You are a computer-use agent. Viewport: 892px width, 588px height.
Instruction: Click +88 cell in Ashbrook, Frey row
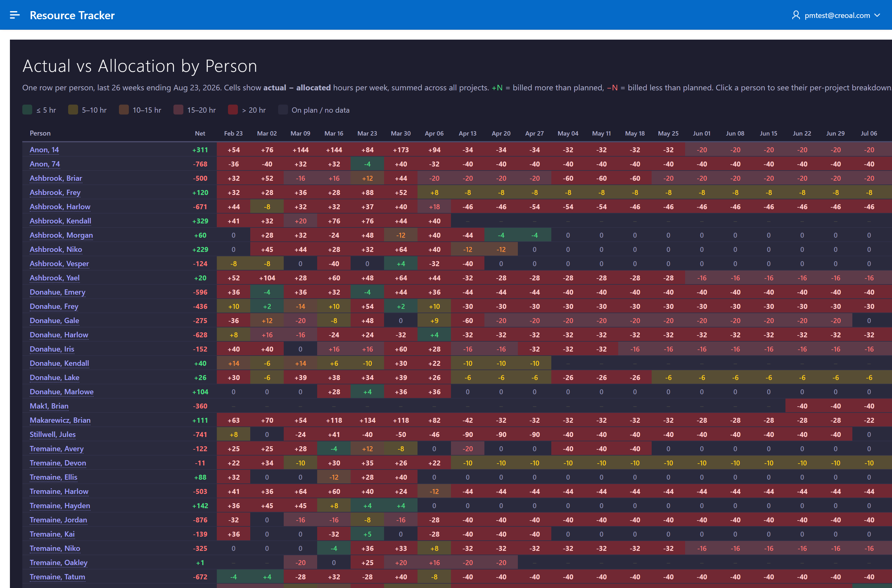click(x=367, y=192)
